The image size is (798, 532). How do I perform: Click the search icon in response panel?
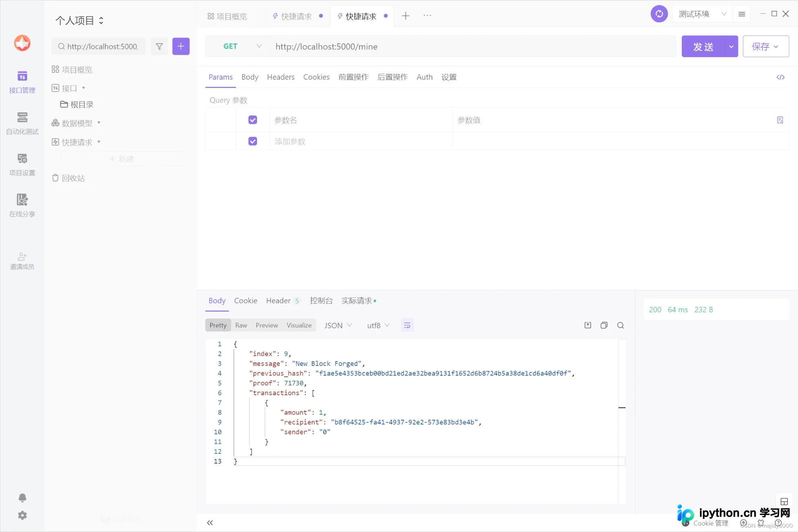tap(621, 325)
